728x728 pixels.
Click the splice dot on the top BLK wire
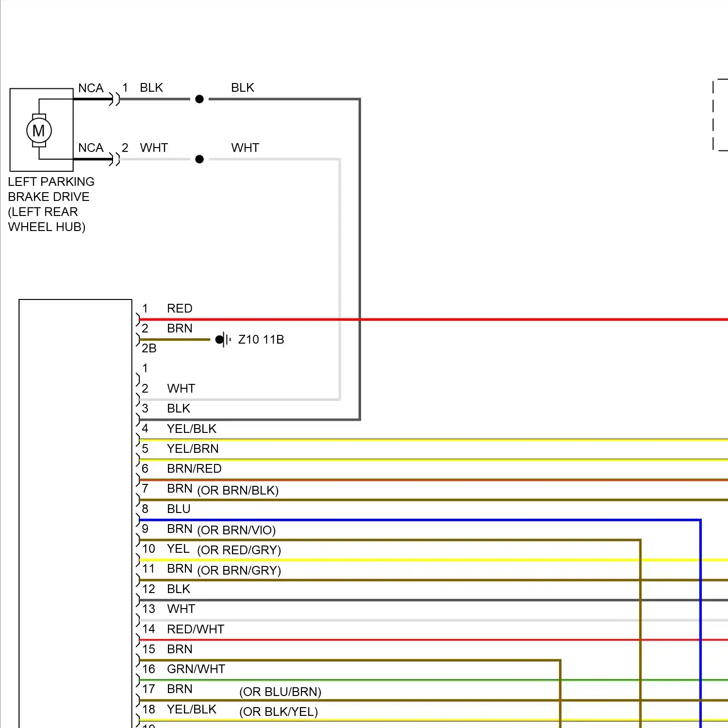(199, 99)
